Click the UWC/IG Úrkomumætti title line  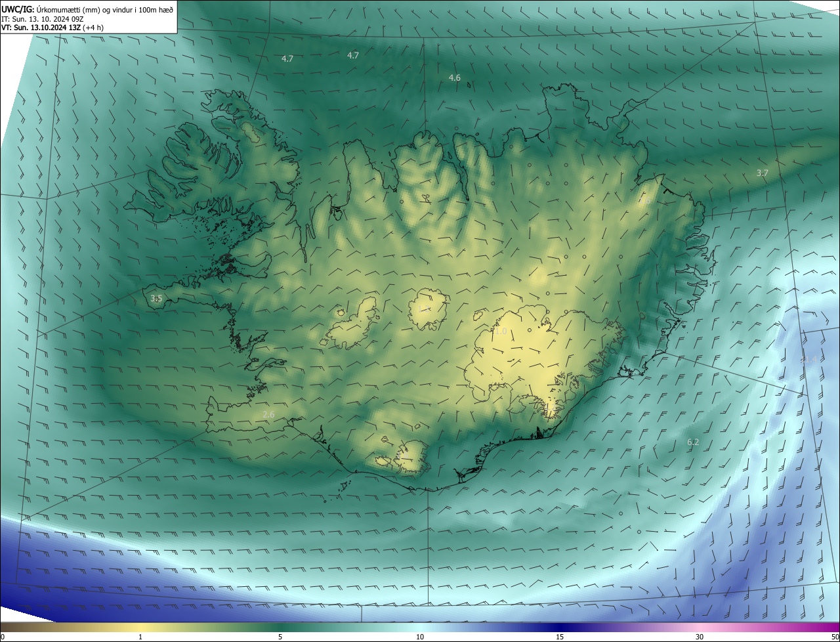87,9
